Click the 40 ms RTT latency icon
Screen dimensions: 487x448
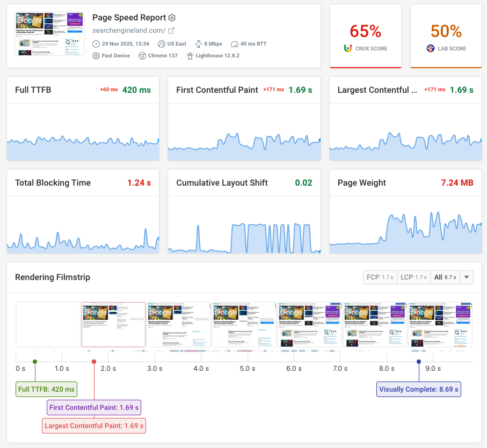click(235, 44)
